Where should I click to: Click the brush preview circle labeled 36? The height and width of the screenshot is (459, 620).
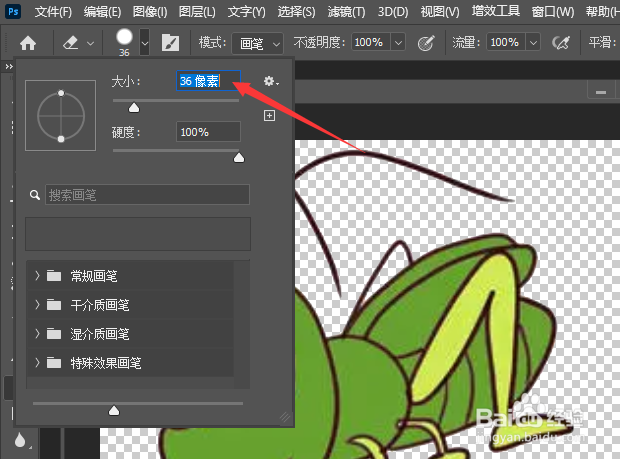(124, 37)
